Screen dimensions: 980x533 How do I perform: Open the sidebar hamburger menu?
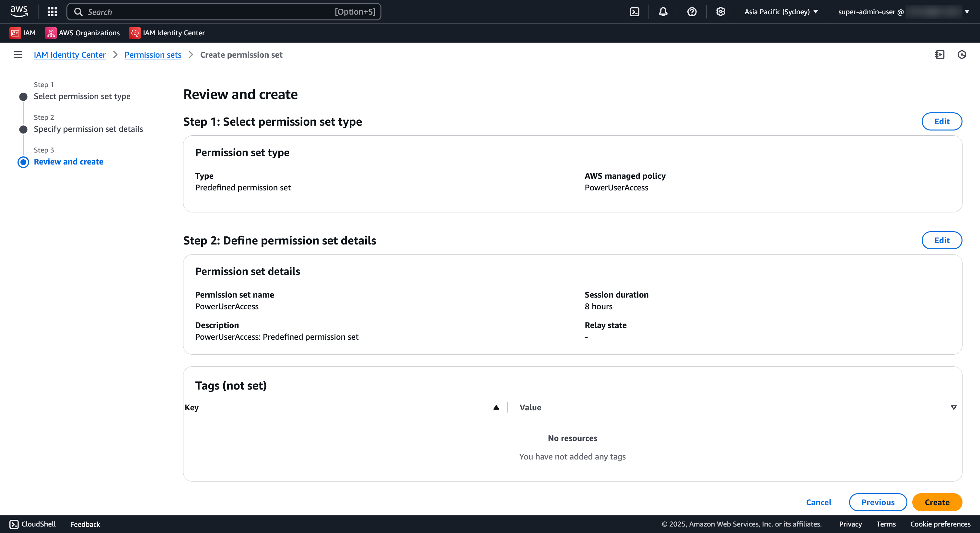[x=18, y=55]
